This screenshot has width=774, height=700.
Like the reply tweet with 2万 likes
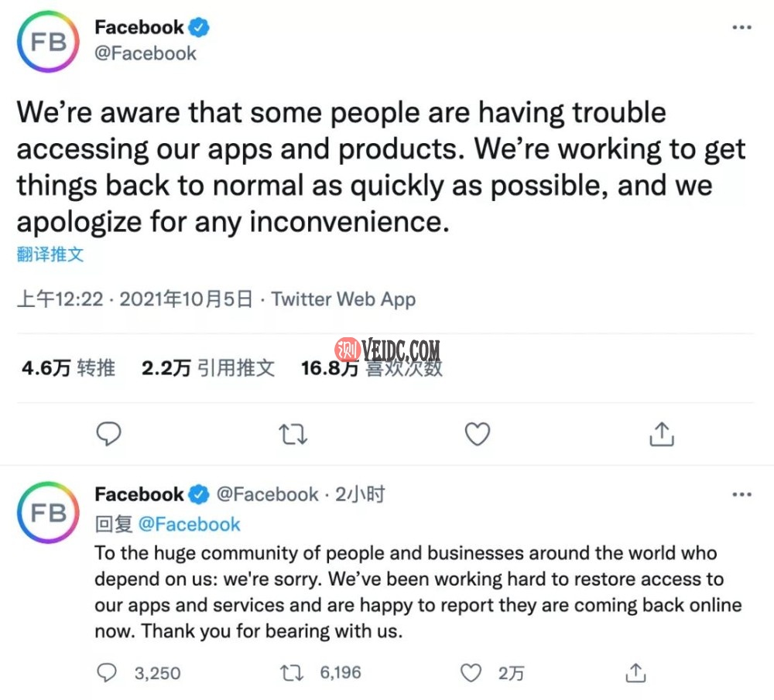(471, 673)
